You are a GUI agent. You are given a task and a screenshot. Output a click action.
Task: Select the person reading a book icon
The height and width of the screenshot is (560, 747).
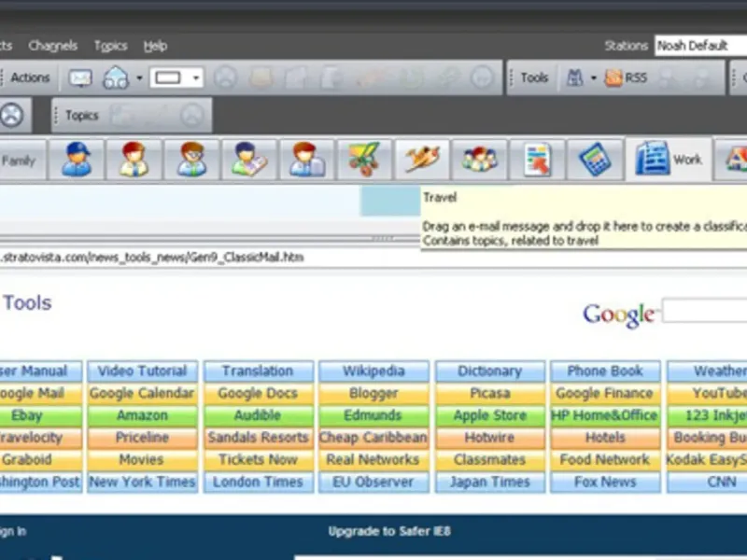[x=248, y=160]
